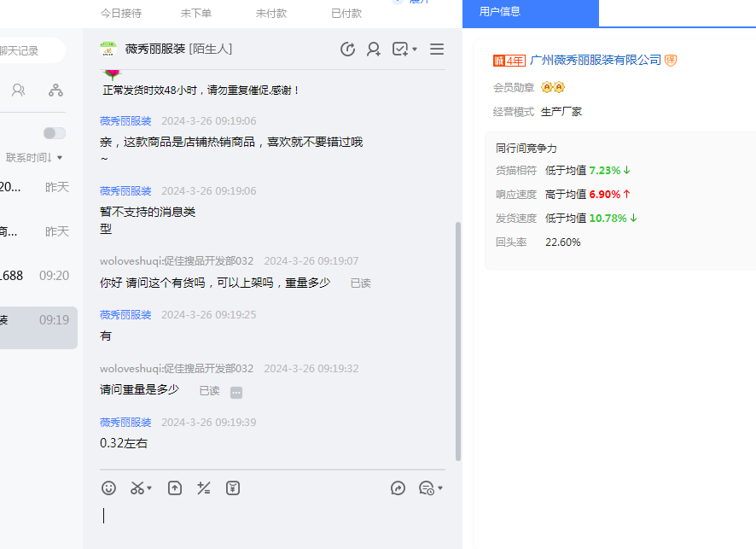Open the hamburger menu in chat header
Viewport: 756px width, 549px height.
pos(437,50)
